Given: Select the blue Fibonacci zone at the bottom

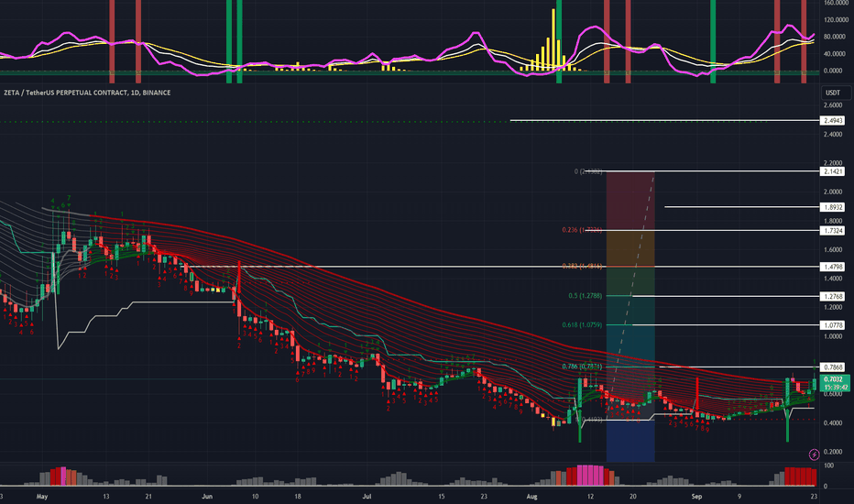Looking at the screenshot, I should tap(630, 441).
